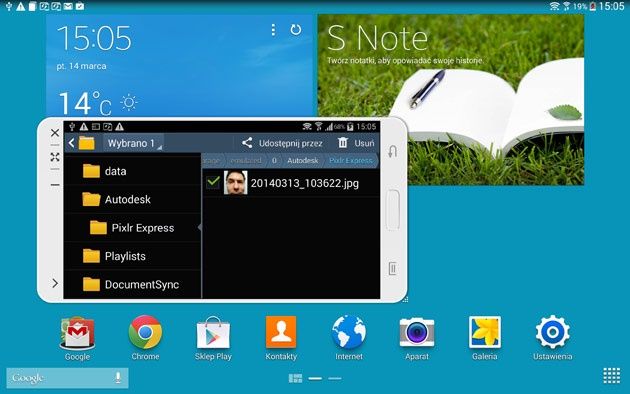Screen dimensions: 630x394
Task: Go to the Pixlr Express breadcrumb
Action: [351, 161]
